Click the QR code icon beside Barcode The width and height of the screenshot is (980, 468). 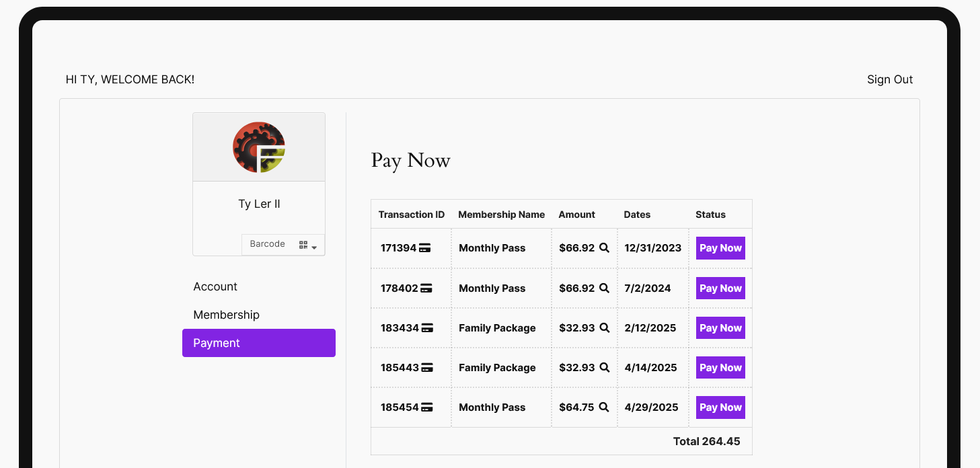[x=303, y=245]
